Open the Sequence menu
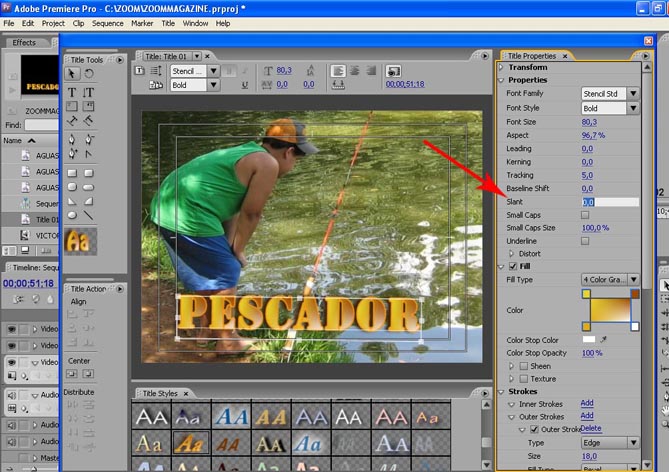 point(106,22)
